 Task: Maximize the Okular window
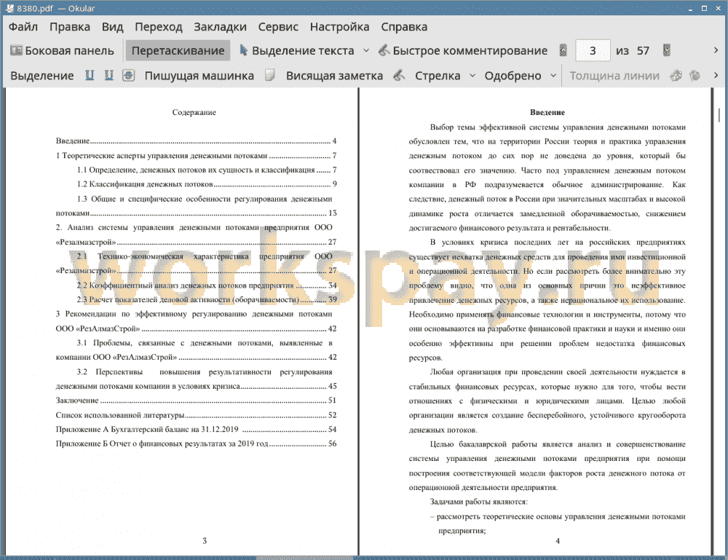(x=704, y=8)
